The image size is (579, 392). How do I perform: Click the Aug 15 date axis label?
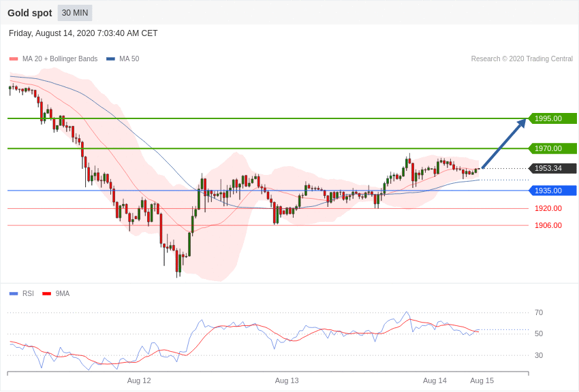click(x=482, y=380)
